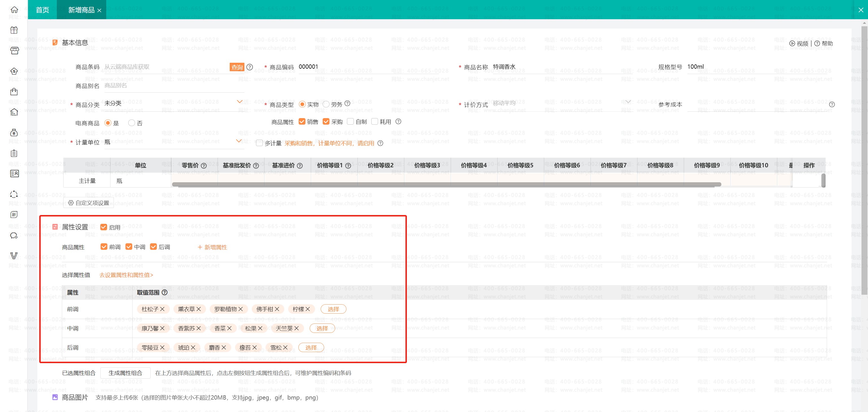The image size is (868, 412).
Task: Close the 新增商品 tab
Action: click(99, 10)
